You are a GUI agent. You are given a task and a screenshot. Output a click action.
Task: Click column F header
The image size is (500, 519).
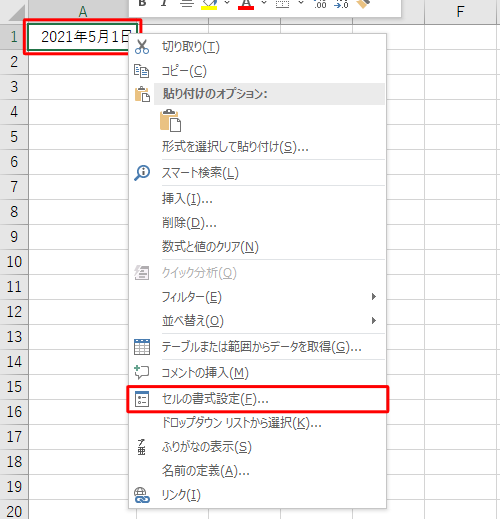point(460,12)
